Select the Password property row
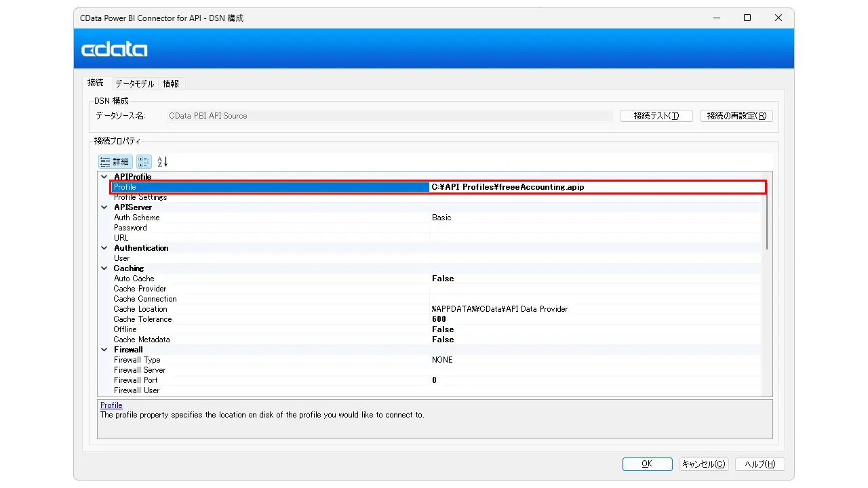 [436, 228]
